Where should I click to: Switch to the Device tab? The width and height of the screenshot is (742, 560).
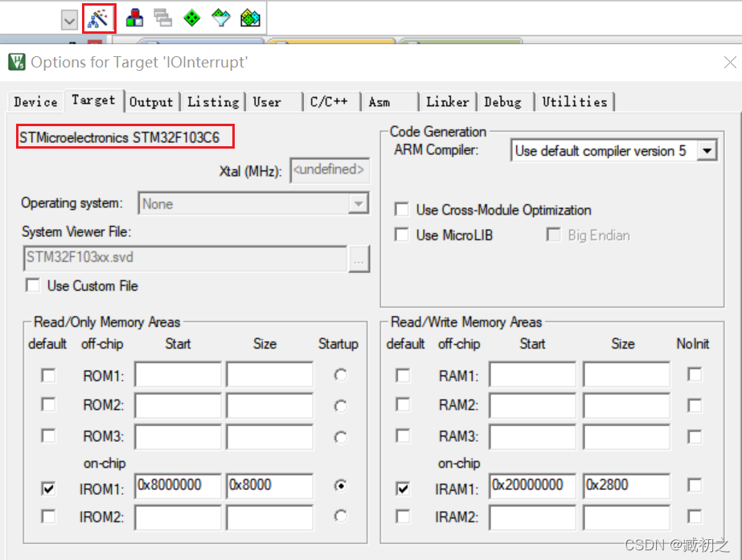(x=35, y=102)
